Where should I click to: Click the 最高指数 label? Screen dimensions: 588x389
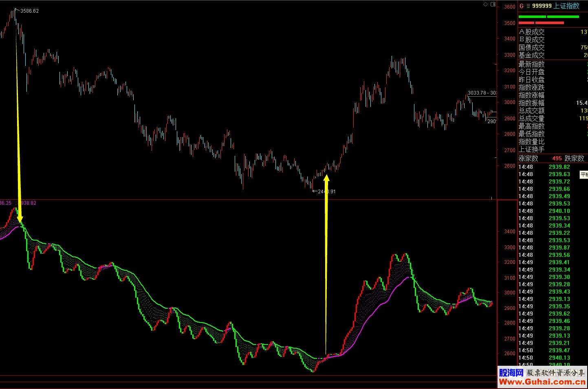pyautogui.click(x=531, y=126)
